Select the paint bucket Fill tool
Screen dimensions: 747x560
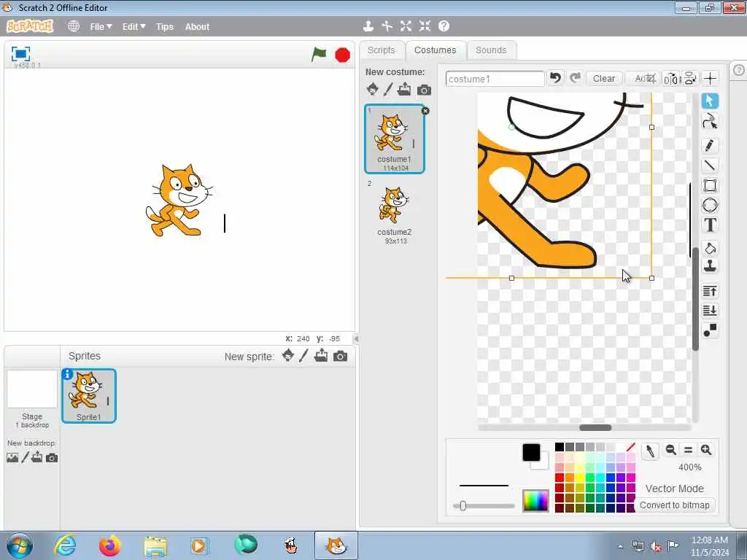pos(710,248)
